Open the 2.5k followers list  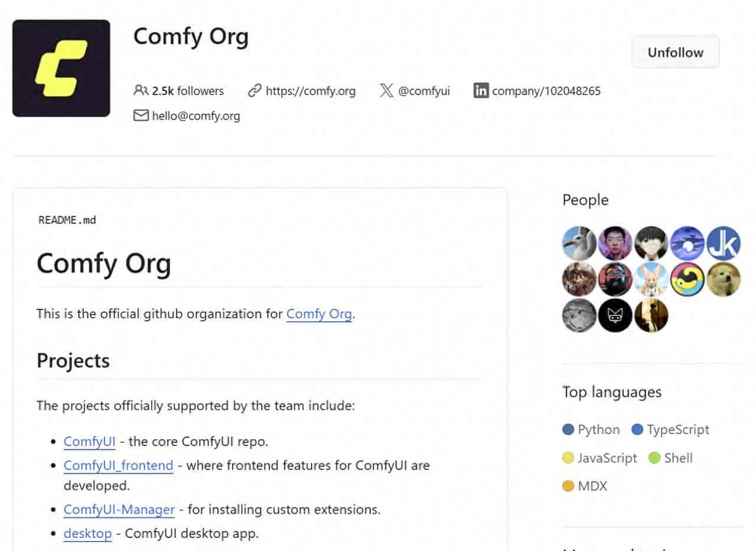[179, 91]
